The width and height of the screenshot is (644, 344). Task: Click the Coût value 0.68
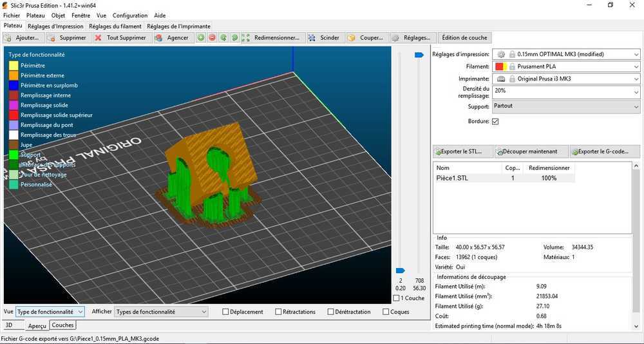542,316
